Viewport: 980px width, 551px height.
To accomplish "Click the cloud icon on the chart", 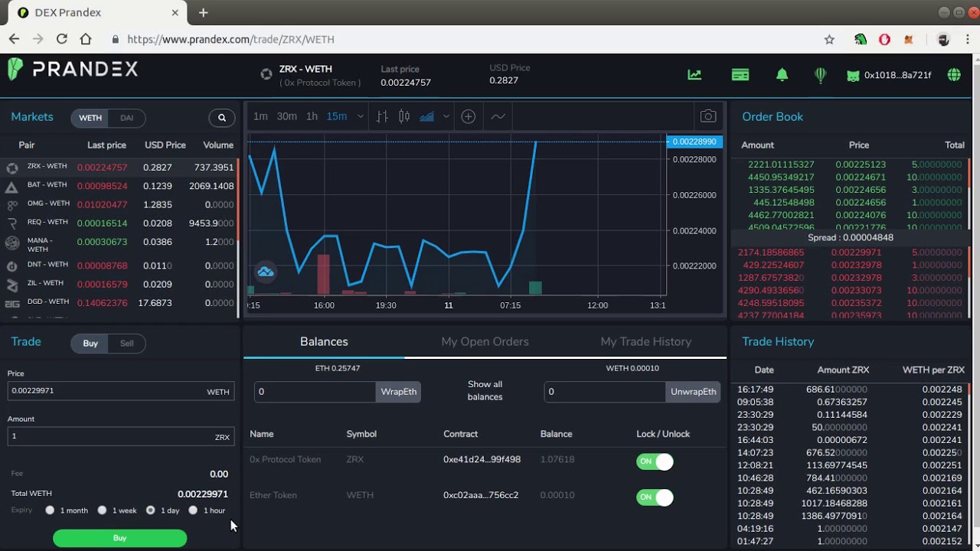I will tap(266, 272).
